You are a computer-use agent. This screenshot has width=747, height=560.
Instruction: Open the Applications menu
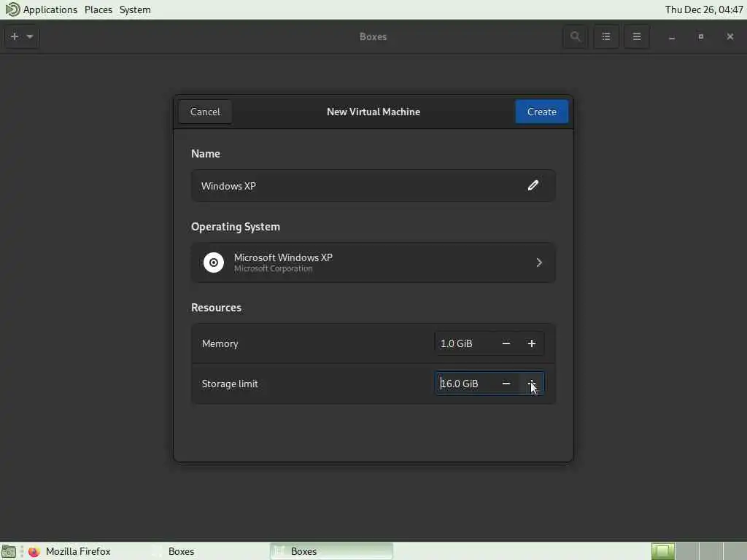[50, 9]
